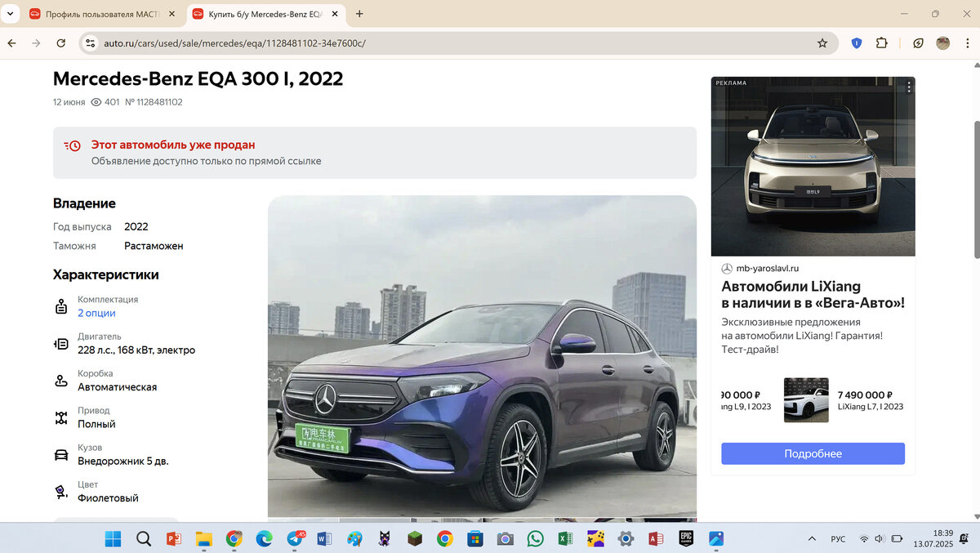Select the 228 л.с., 168 кВт, электро text
This screenshot has width=980, height=553.
136,350
